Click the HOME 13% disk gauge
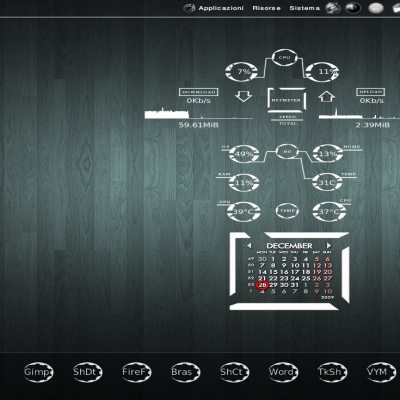The width and height of the screenshot is (400, 400). tap(328, 154)
